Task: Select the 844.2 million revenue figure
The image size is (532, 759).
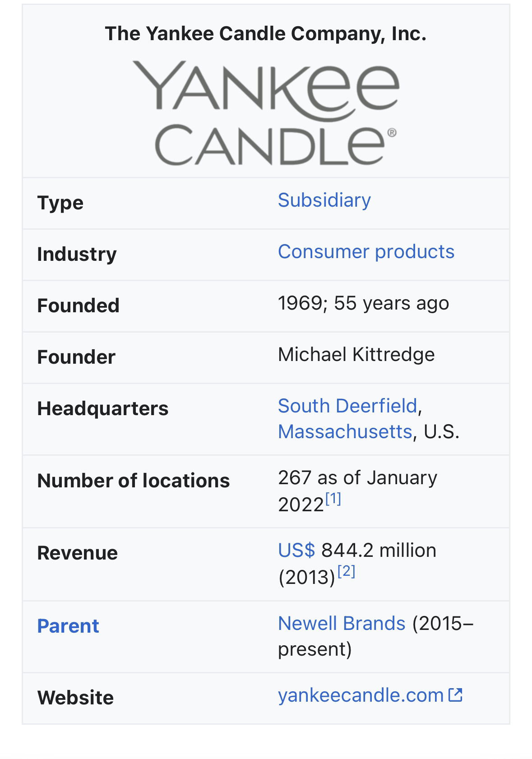Action: (x=379, y=551)
